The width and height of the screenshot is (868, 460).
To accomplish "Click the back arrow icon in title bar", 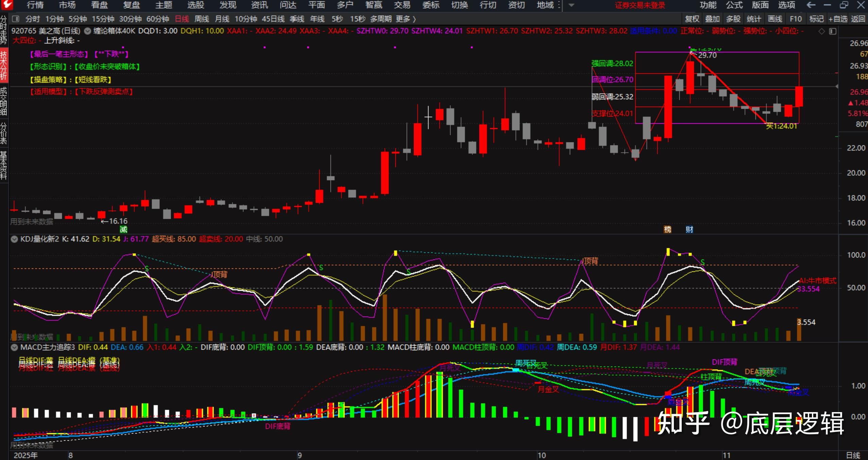I will (x=811, y=5).
